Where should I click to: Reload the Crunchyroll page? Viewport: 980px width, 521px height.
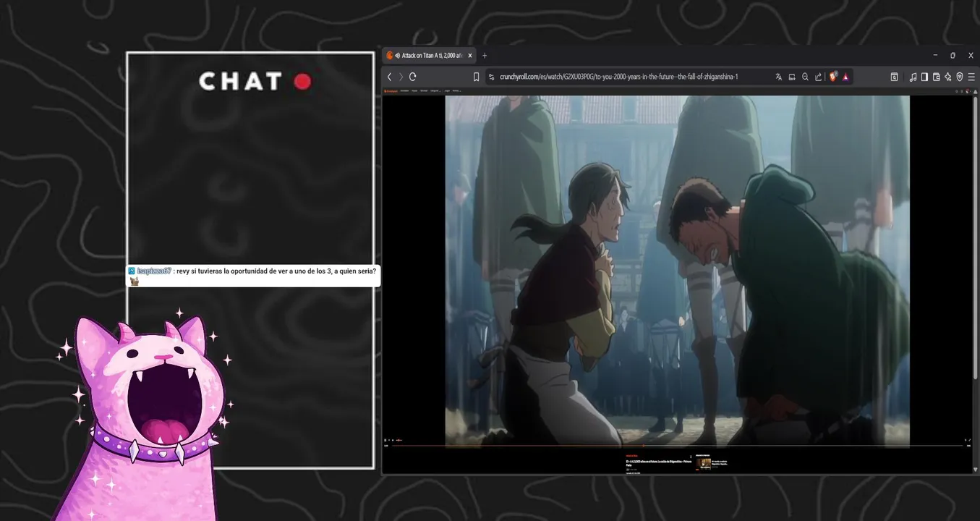coord(413,77)
